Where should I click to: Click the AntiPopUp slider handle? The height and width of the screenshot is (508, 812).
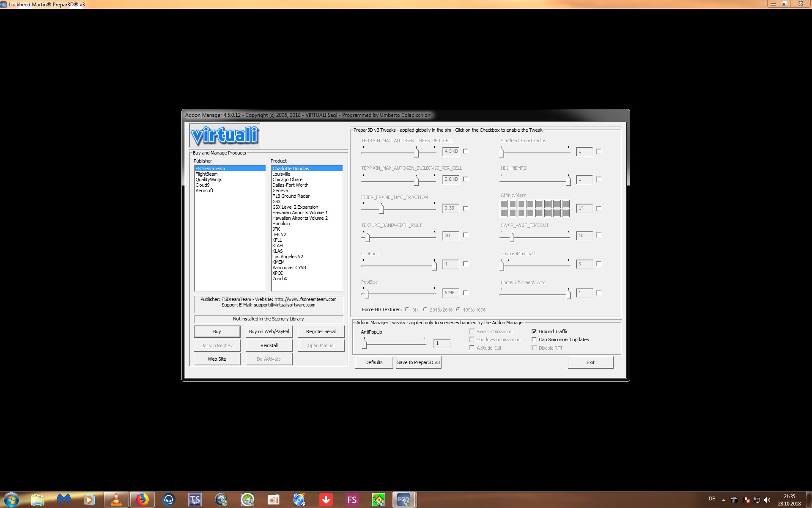click(365, 344)
